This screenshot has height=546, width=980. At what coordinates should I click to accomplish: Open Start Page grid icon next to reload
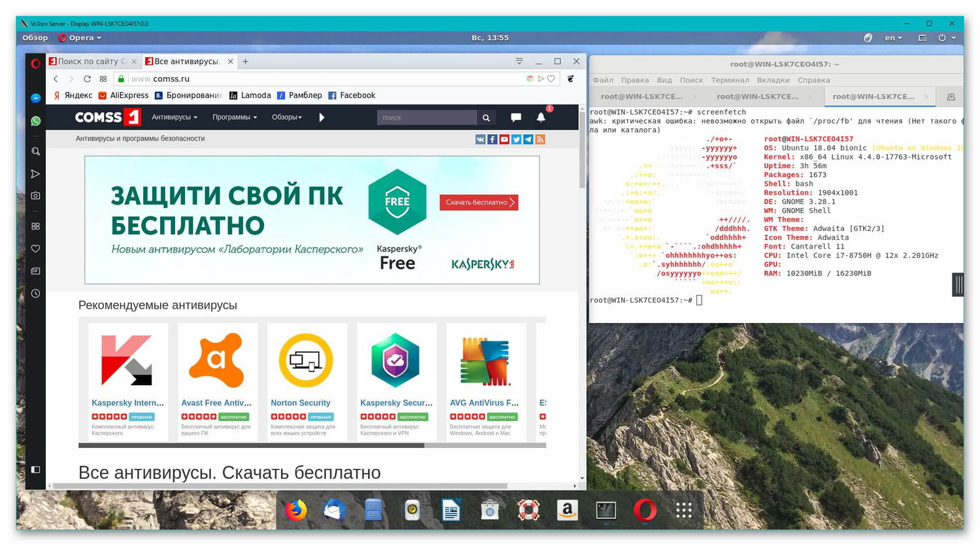103,78
